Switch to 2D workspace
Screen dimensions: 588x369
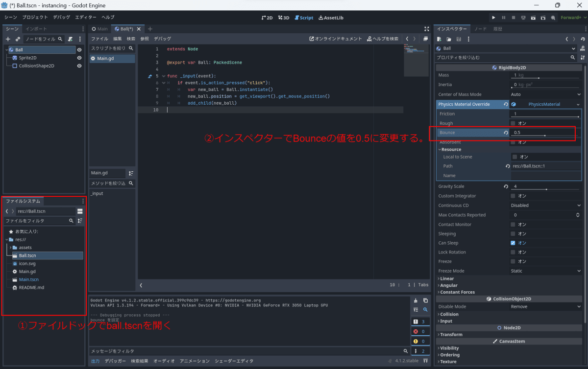click(x=267, y=18)
